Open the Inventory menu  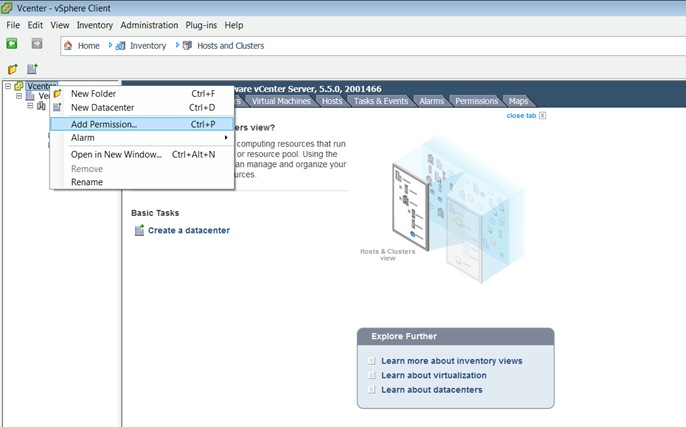tap(94, 25)
